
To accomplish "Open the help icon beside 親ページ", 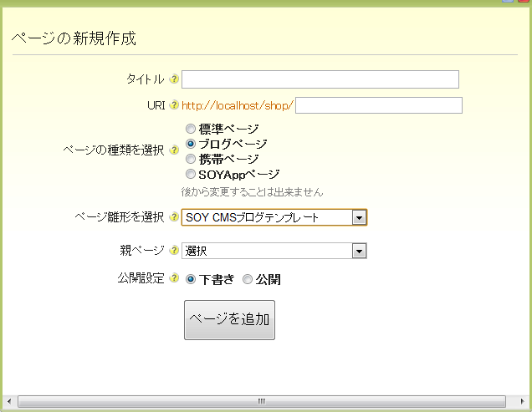I will 174,250.
